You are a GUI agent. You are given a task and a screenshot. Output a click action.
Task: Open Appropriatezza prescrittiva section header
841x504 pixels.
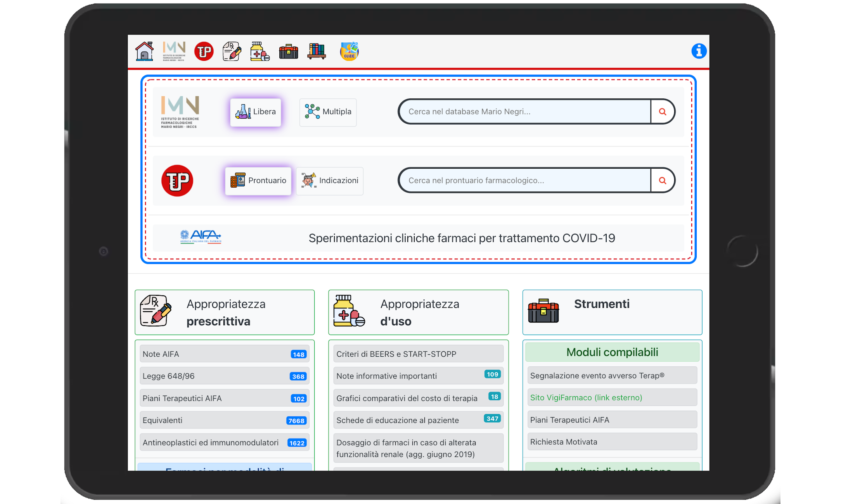(225, 312)
